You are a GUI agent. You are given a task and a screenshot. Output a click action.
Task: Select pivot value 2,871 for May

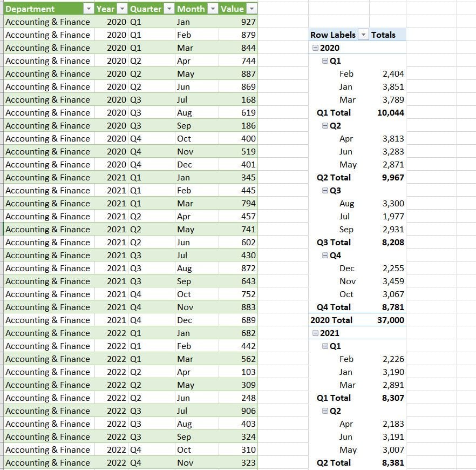(x=387, y=164)
